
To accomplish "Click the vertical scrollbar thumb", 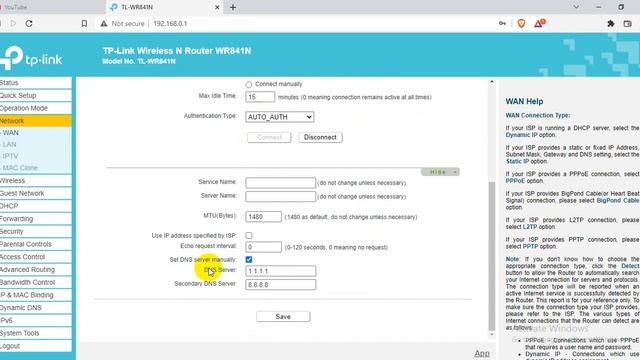I will [492, 256].
